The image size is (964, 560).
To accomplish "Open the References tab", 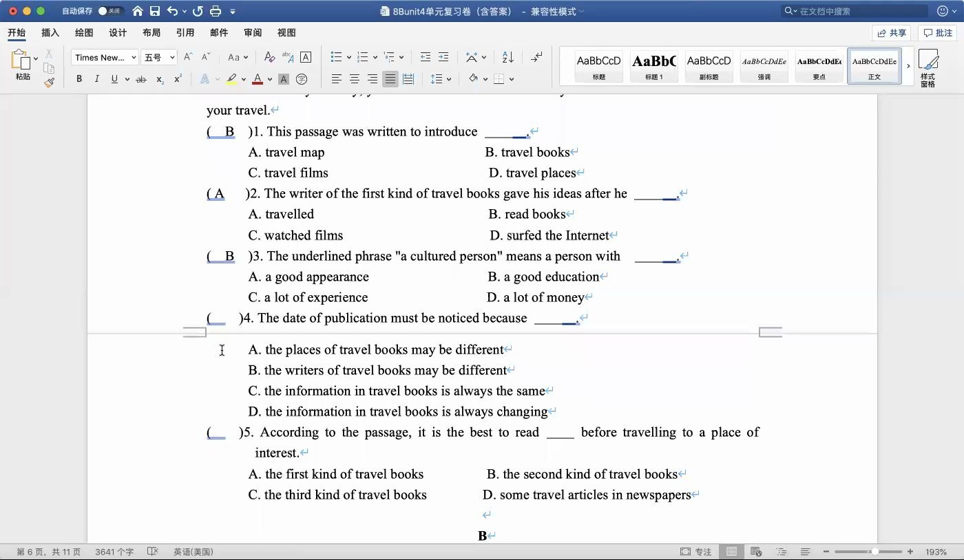I will pyautogui.click(x=185, y=32).
